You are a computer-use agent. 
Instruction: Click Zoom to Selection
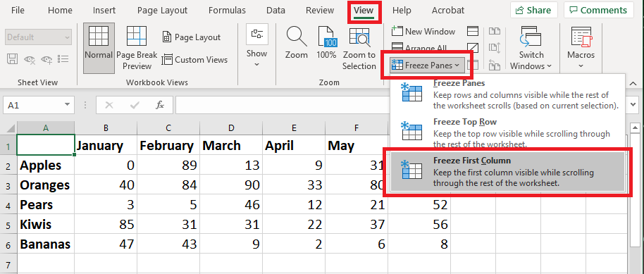point(359,48)
